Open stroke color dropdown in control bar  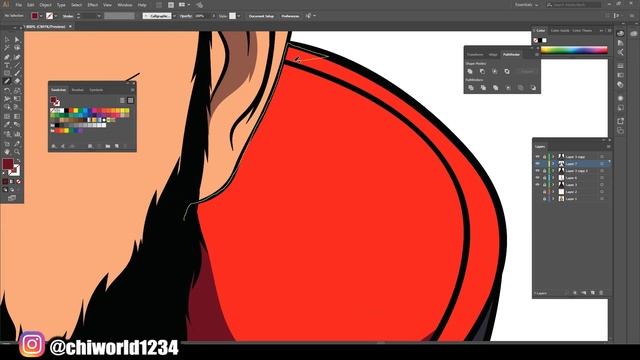56,16
